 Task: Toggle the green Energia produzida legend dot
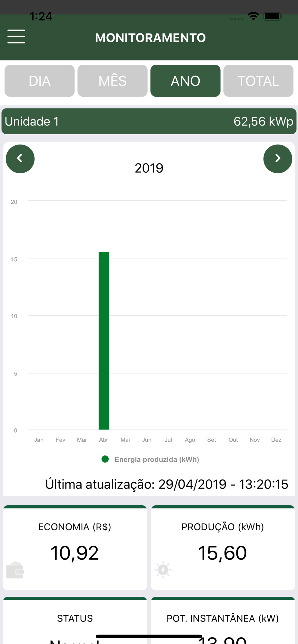[105, 459]
